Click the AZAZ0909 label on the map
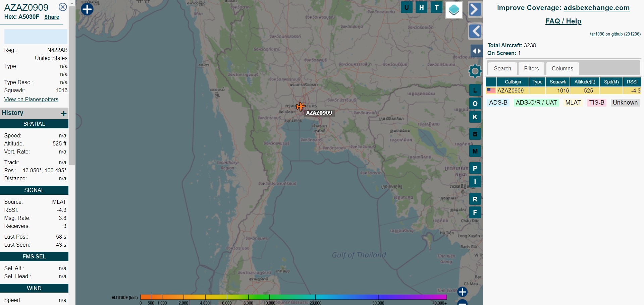Image resolution: width=644 pixels, height=305 pixels. click(319, 113)
